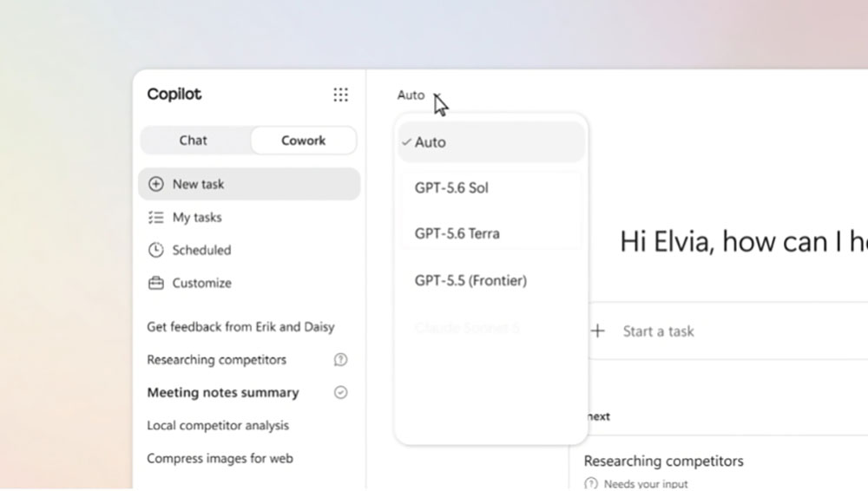Image resolution: width=868 pixels, height=491 pixels.
Task: Click the Researching competitors sidebar question mark icon
Action: click(x=340, y=360)
